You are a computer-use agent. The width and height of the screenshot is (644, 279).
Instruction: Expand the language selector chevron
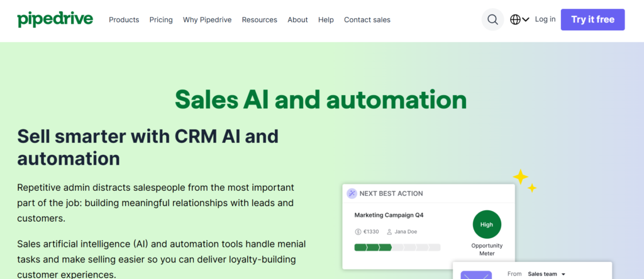(x=526, y=20)
